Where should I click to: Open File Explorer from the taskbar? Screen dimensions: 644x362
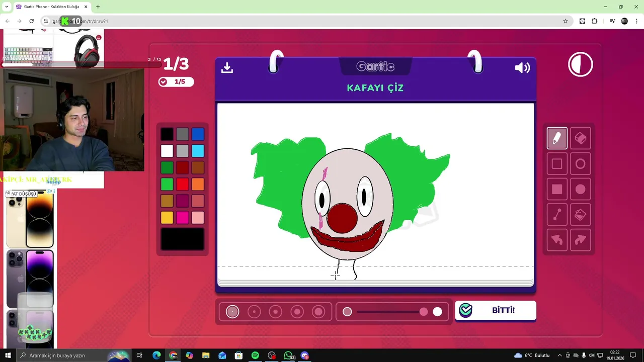tap(206, 355)
